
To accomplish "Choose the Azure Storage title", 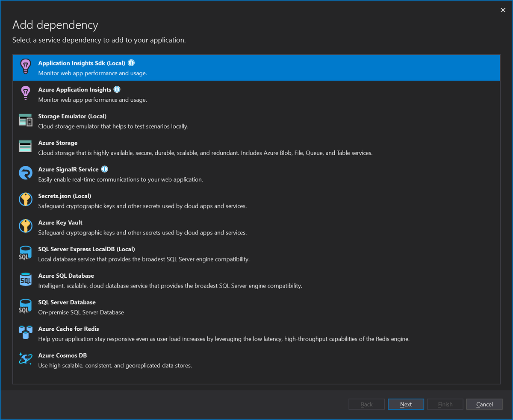I will pyautogui.click(x=58, y=143).
